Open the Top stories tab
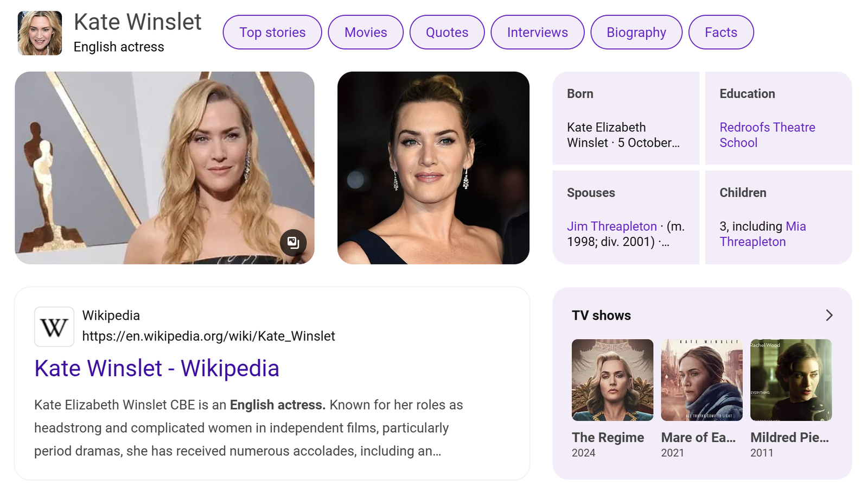Viewport: 868px width, 492px height. (x=272, y=33)
